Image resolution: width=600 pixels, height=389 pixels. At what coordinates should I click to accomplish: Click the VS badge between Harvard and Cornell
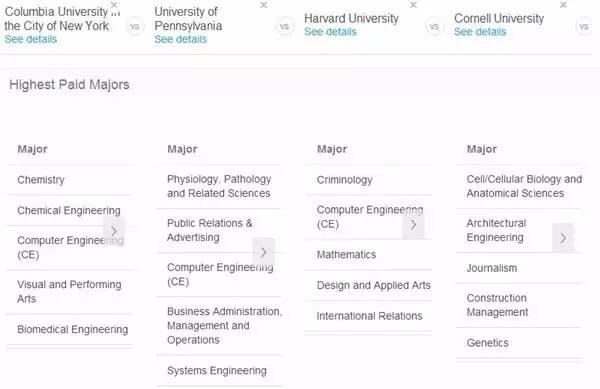[434, 27]
